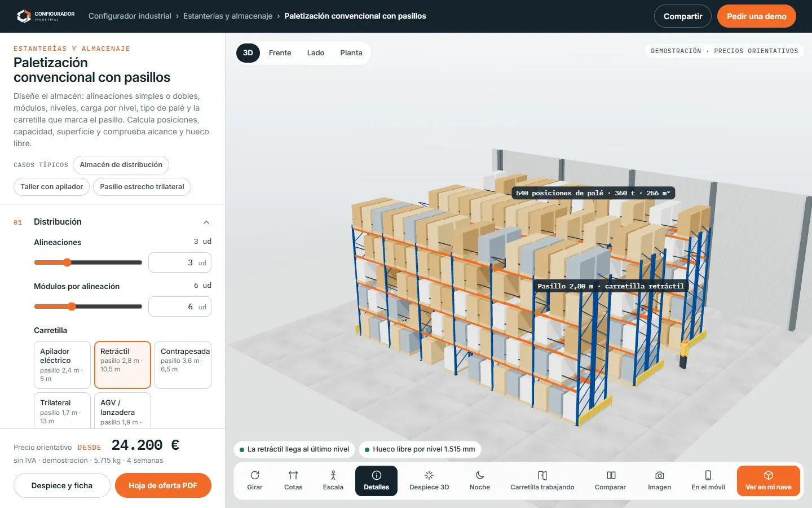The image size is (812, 508).
Task: Select the Retráctil forklift option
Action: (x=122, y=365)
